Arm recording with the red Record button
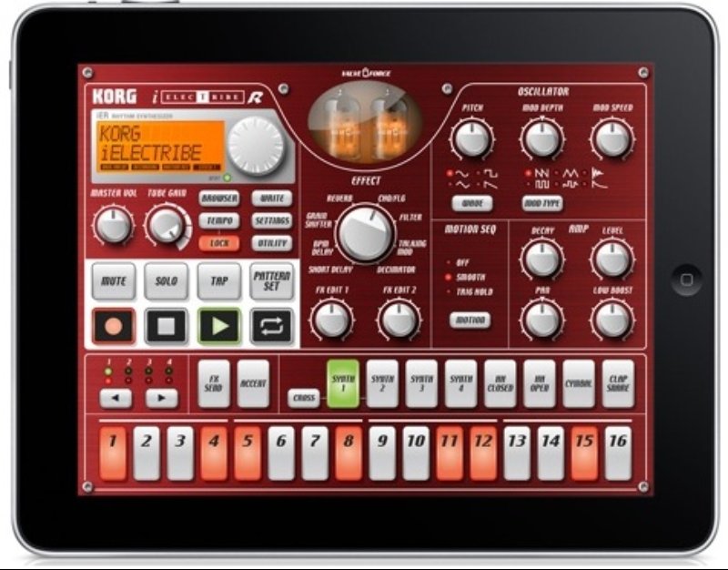 (114, 326)
